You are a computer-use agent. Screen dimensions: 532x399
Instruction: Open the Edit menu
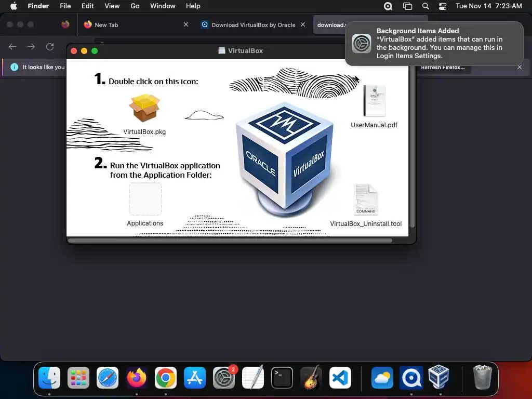pyautogui.click(x=87, y=6)
